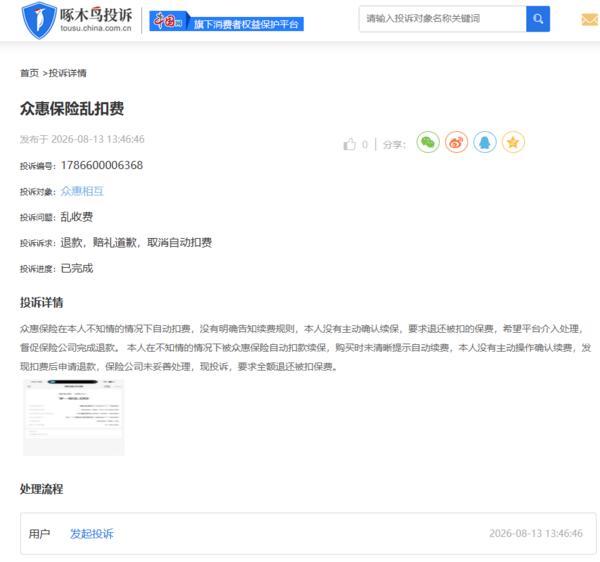Click the 发起投诉 link
The height and width of the screenshot is (562, 600).
coord(92,534)
